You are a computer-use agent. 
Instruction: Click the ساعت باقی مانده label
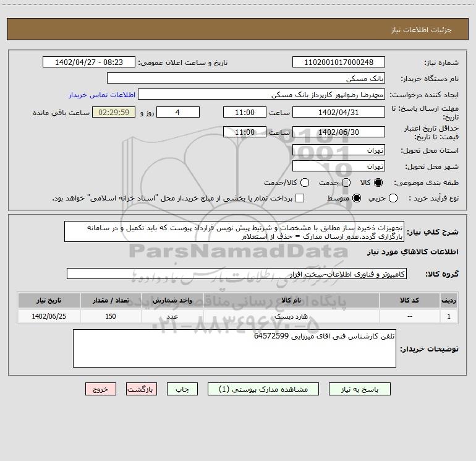61,113
